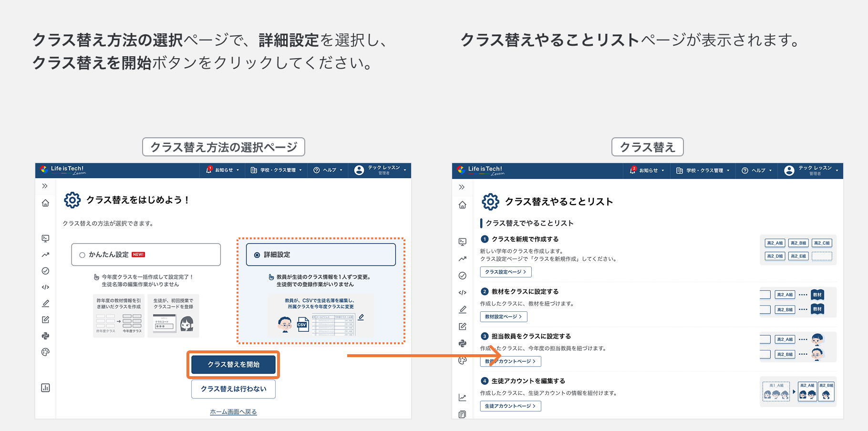Click step heading 生徒アカウントを編集する

tap(528, 381)
